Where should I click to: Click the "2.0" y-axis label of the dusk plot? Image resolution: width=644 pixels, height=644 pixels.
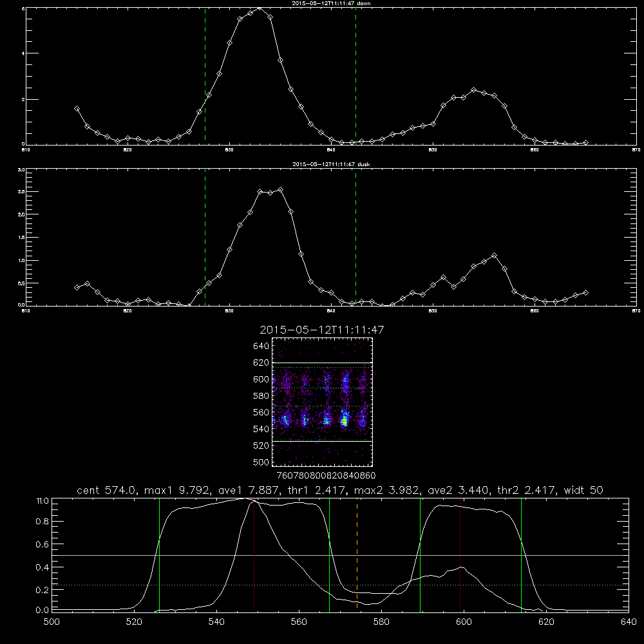(x=21, y=214)
